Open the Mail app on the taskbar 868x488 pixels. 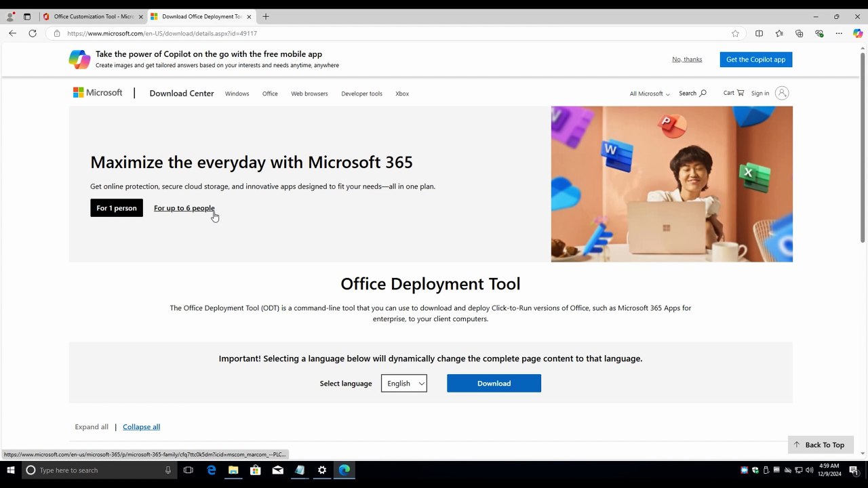pos(277,470)
